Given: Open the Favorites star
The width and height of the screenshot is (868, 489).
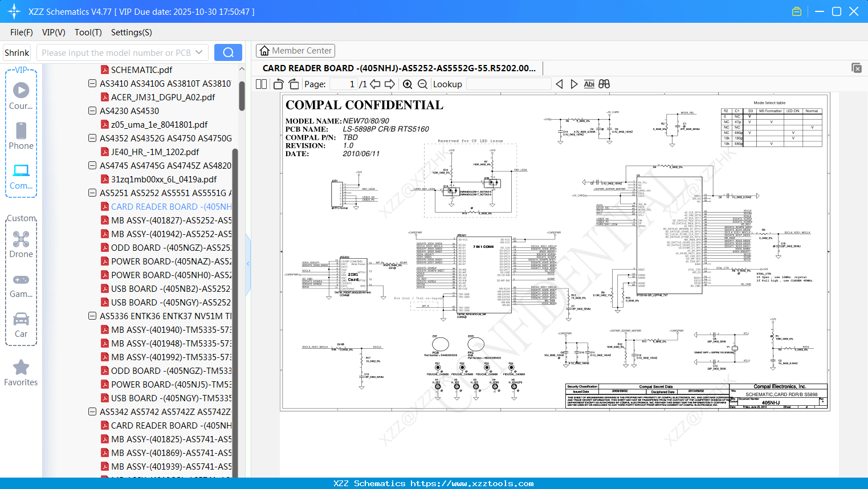Looking at the screenshot, I should click(21, 373).
